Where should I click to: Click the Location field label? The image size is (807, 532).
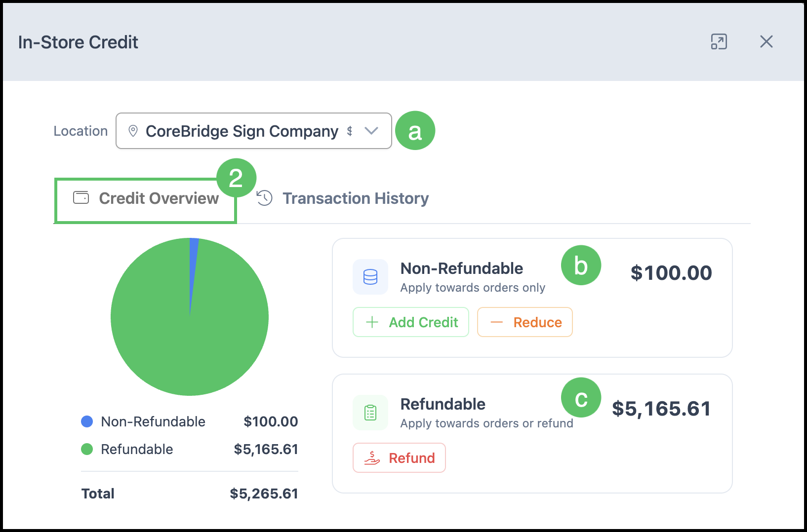(81, 131)
